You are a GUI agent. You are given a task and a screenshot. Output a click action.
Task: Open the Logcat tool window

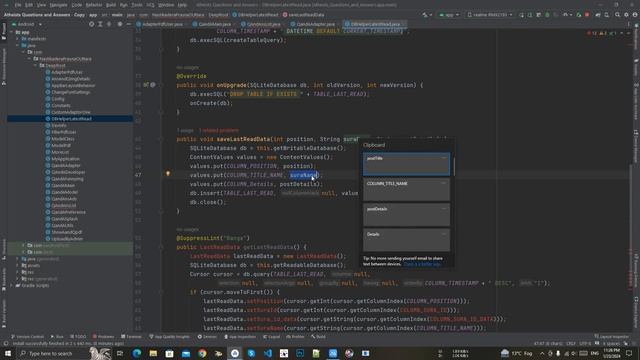(272, 337)
